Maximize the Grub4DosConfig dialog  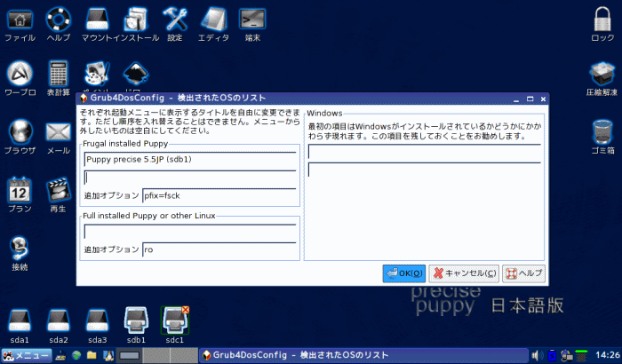pos(530,99)
